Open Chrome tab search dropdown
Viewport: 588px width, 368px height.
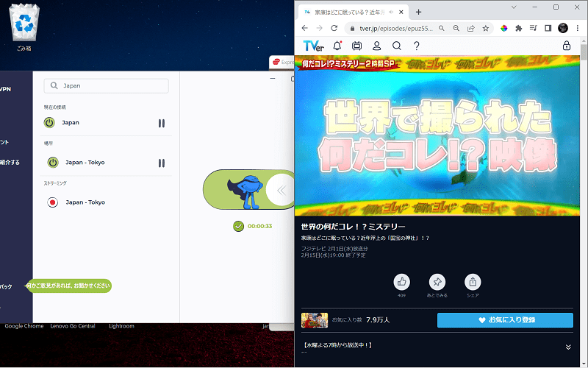(x=514, y=7)
